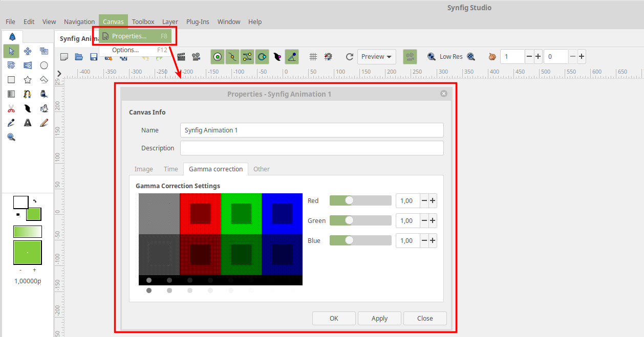Click Close button in Properties dialog
644x337 pixels.
pyautogui.click(x=425, y=318)
